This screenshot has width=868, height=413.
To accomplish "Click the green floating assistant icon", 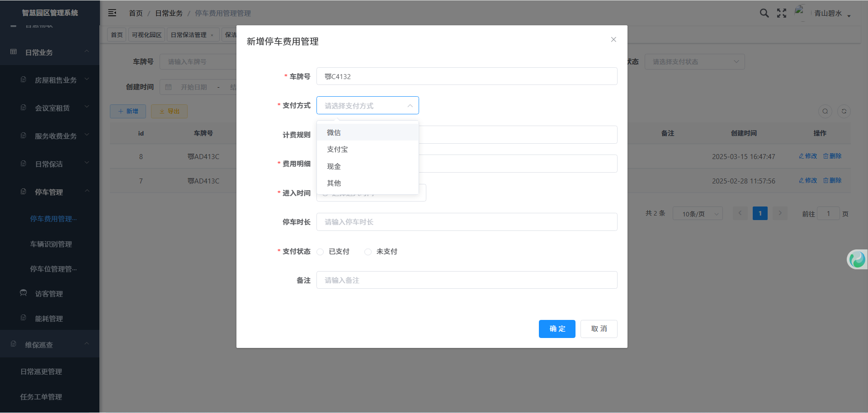I will [x=857, y=259].
